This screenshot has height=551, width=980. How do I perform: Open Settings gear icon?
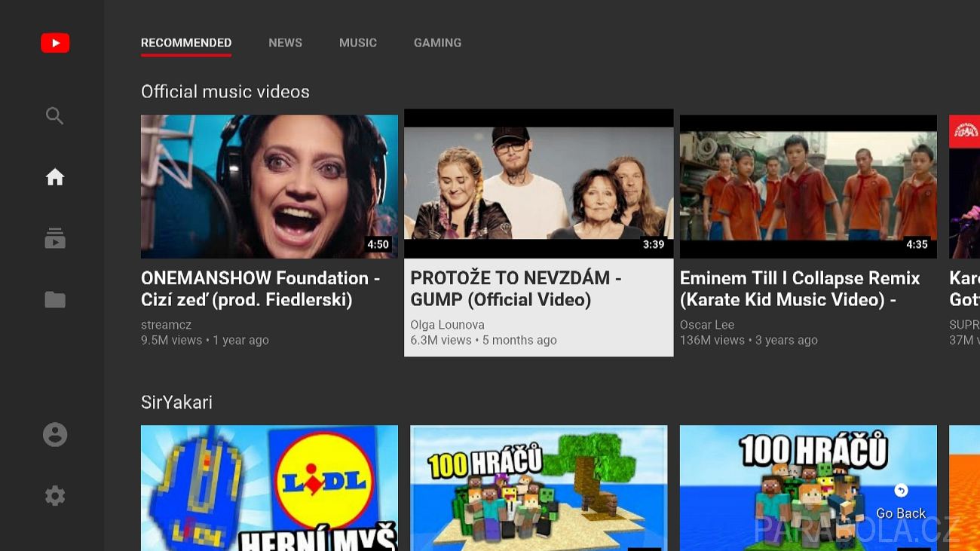(x=55, y=496)
